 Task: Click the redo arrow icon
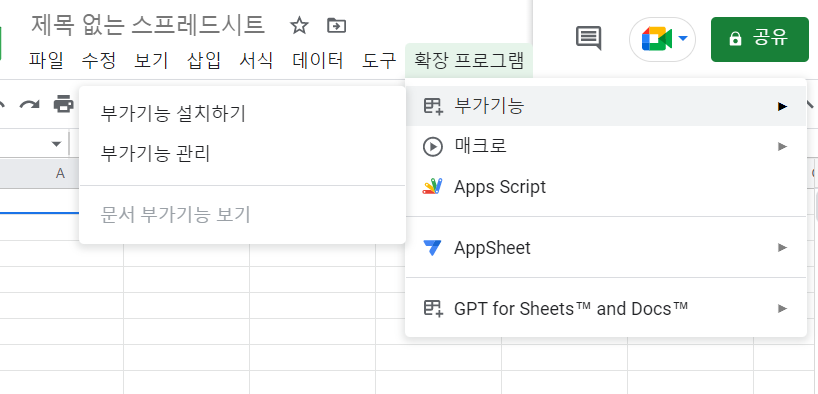coord(29,104)
